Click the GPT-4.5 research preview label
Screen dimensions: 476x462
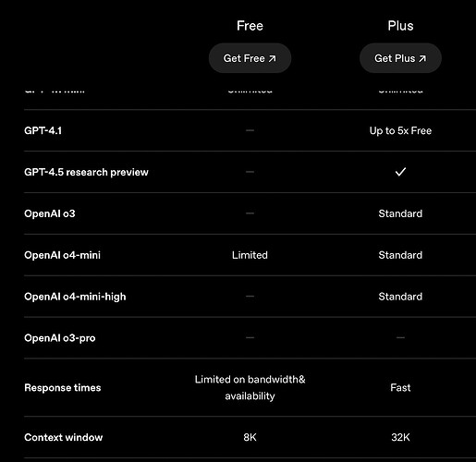pyautogui.click(x=86, y=172)
